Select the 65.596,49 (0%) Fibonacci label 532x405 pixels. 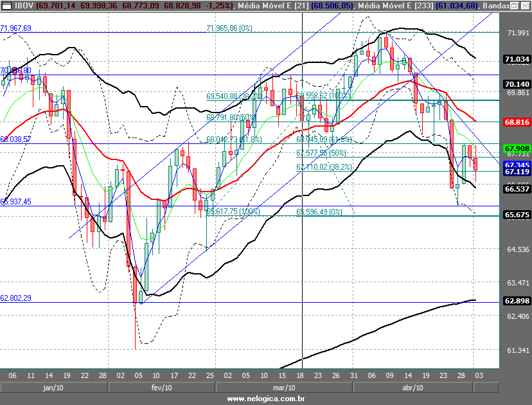[319, 212]
